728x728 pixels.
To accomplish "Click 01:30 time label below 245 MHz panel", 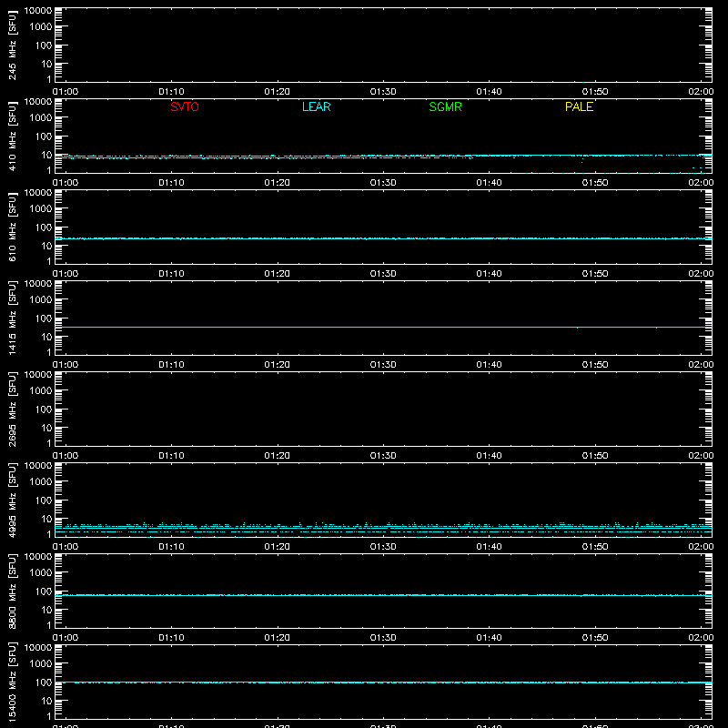I will coord(383,92).
